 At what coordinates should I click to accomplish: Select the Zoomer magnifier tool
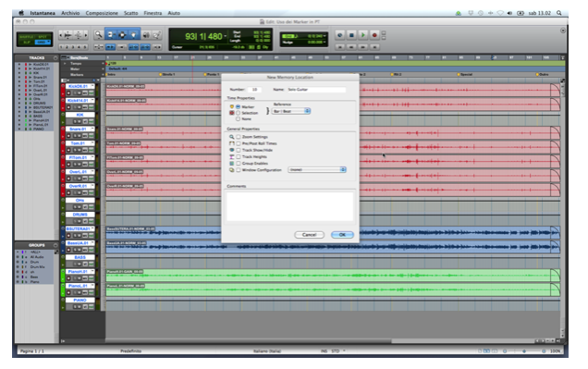click(99, 35)
